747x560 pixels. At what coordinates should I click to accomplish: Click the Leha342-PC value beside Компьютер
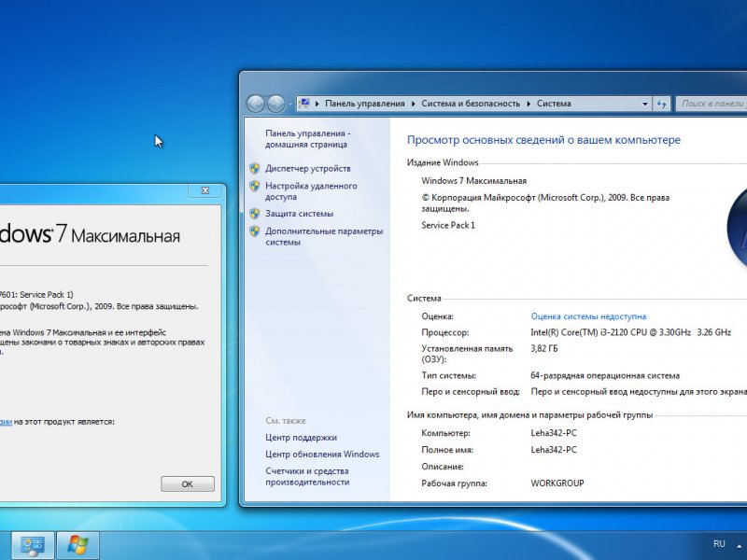554,433
